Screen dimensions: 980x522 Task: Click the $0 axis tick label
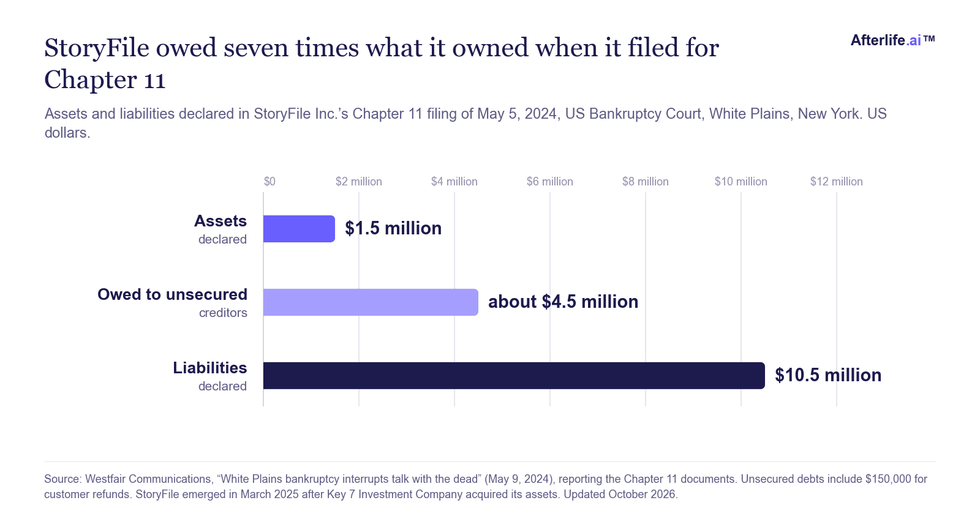pyautogui.click(x=269, y=182)
